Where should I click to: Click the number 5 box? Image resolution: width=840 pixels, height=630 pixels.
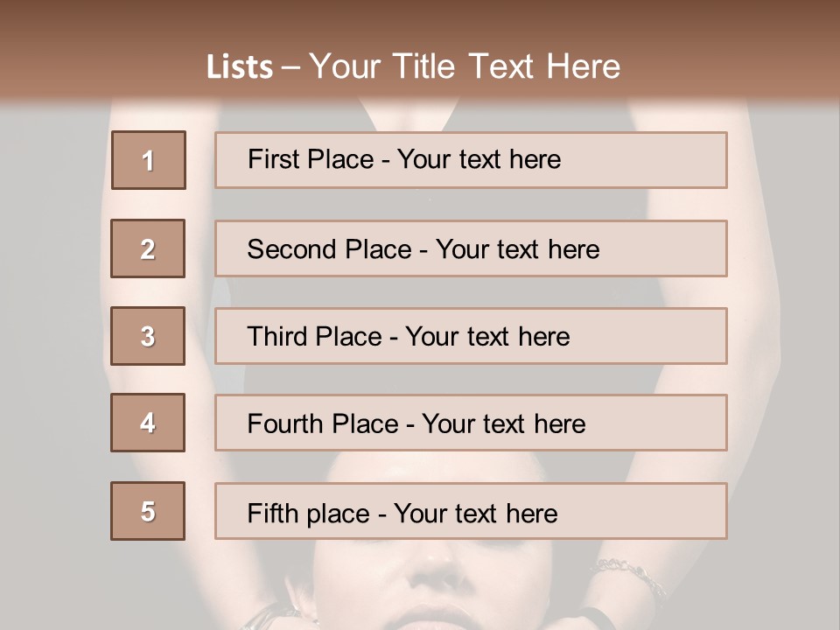click(x=149, y=511)
